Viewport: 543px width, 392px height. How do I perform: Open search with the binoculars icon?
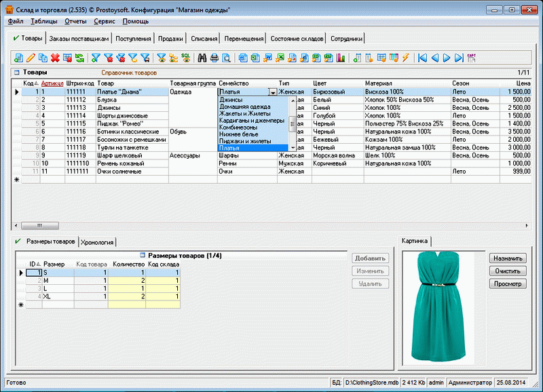tap(202, 58)
